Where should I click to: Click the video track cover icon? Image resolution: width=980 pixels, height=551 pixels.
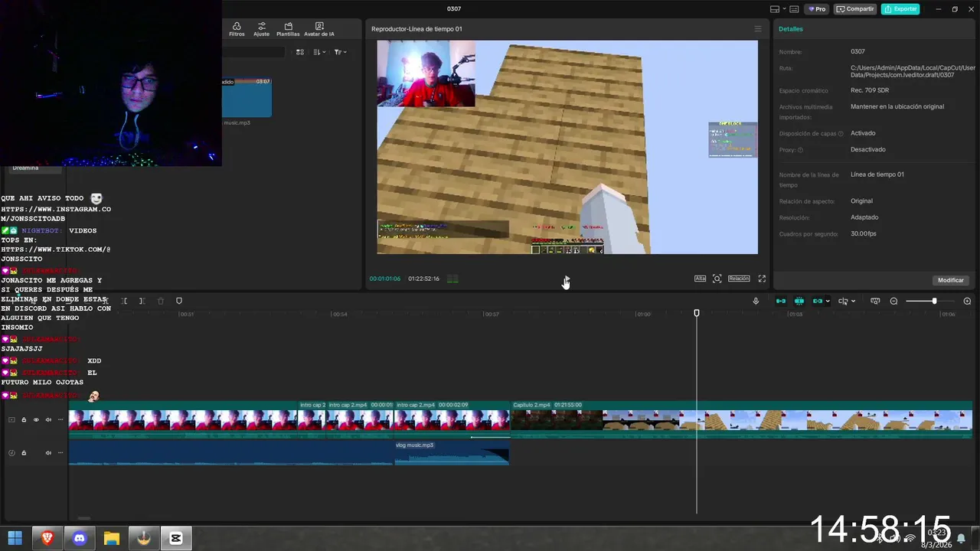point(11,419)
